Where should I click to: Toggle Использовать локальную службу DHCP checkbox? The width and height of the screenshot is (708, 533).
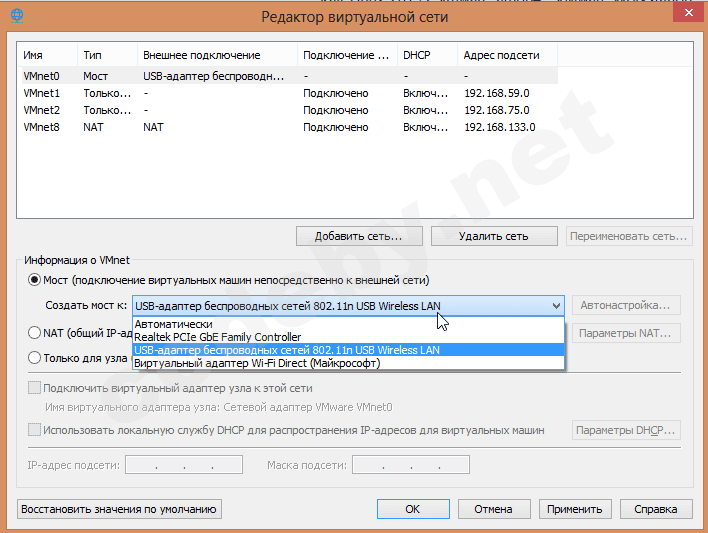click(x=34, y=430)
